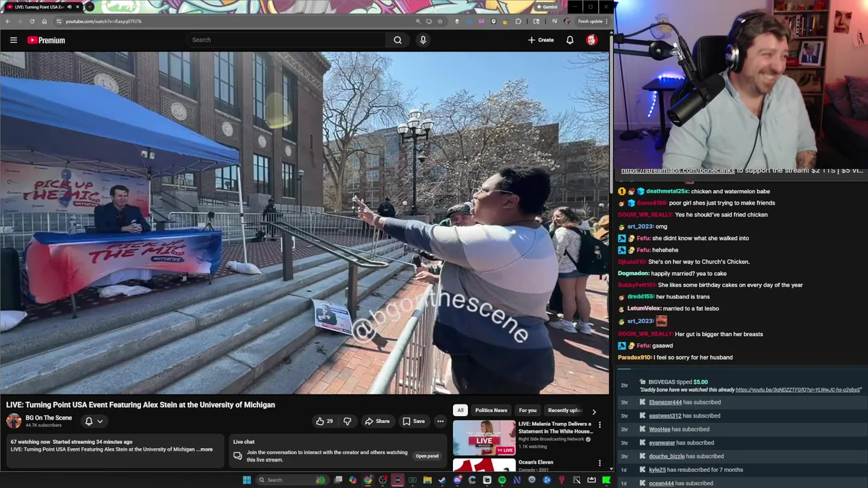The height and width of the screenshot is (488, 868).
Task: Go to YouTube Premium home logo
Action: point(46,40)
